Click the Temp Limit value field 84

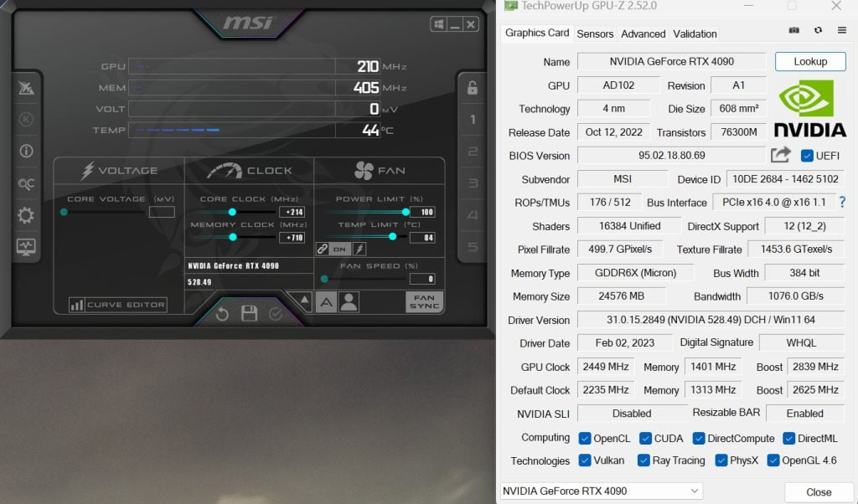tap(422, 237)
